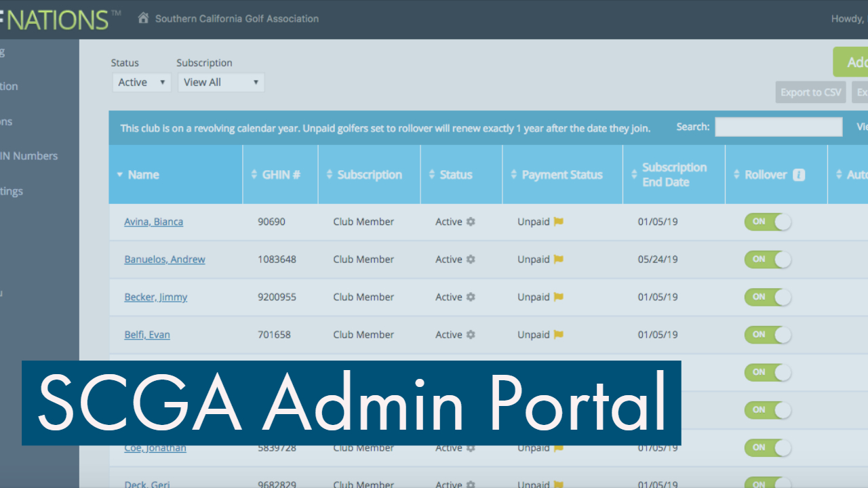Click Unpaid text in Banuelos, Andrew row

click(533, 260)
